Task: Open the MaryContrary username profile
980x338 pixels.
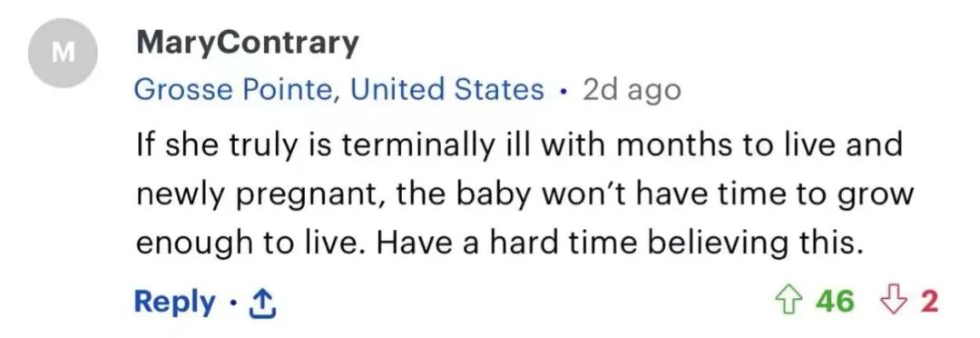Action: click(248, 44)
